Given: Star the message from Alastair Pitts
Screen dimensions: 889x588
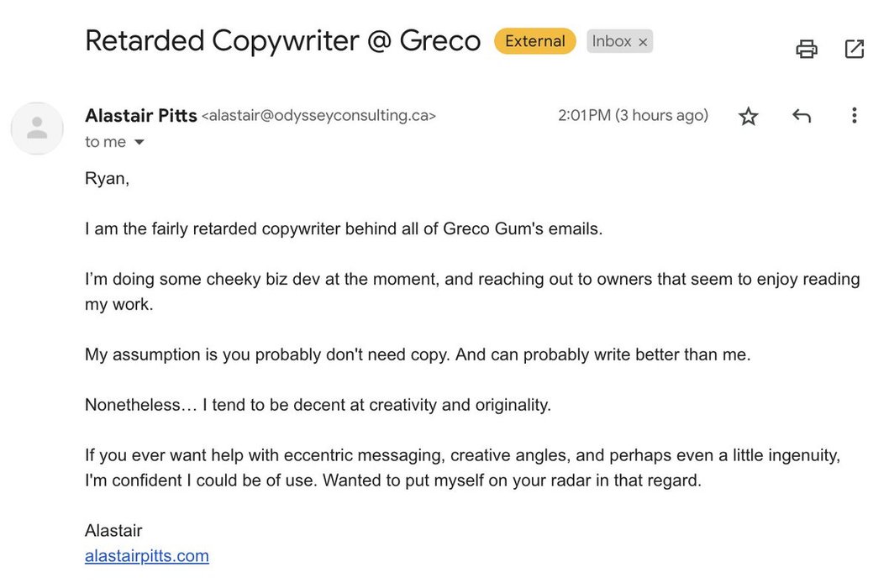Looking at the screenshot, I should coord(749,116).
